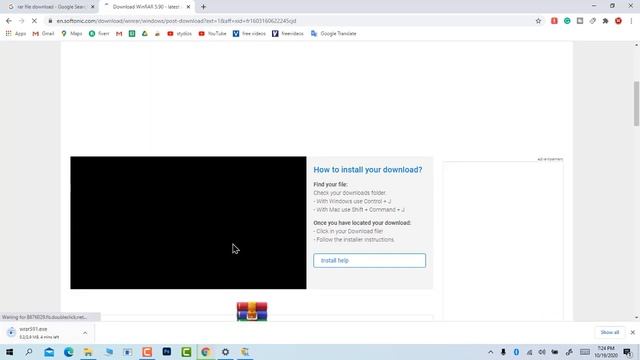Close the Google Search tab
Viewport: 640px width, 360px height.
point(92,7)
